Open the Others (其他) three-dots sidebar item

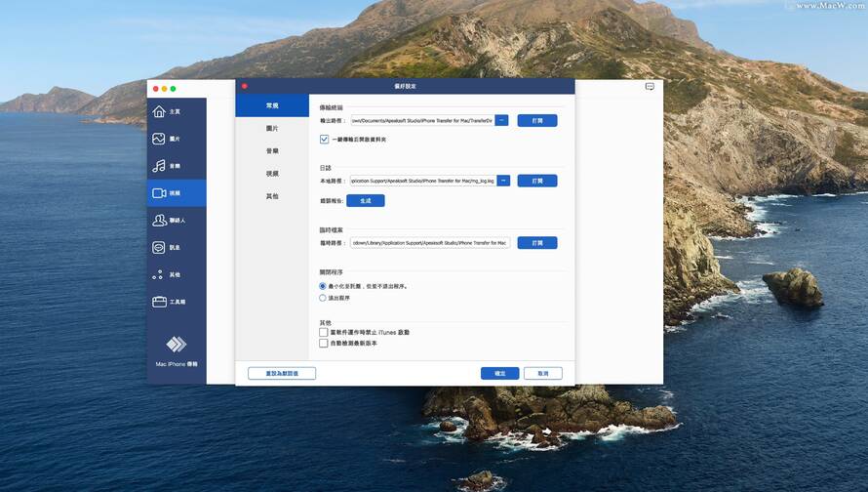(x=176, y=274)
